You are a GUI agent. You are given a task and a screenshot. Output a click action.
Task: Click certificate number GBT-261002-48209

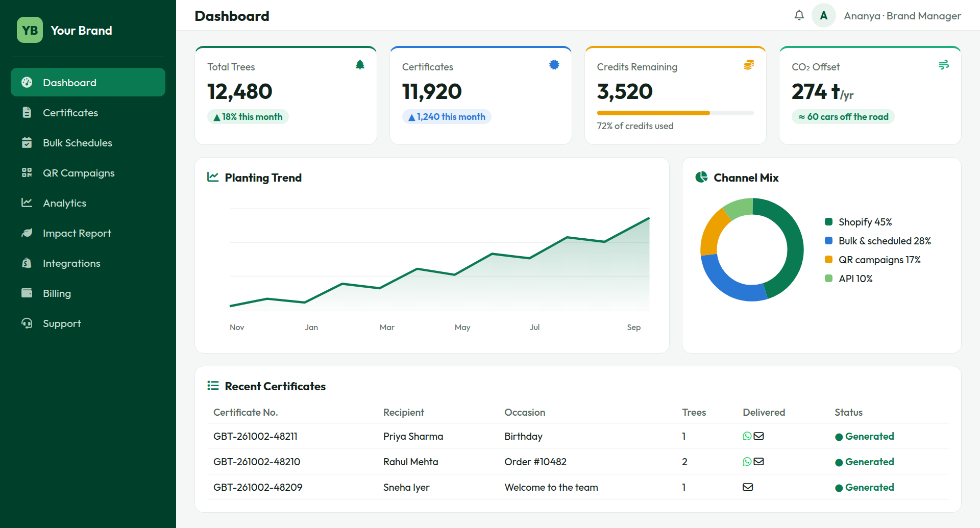tap(258, 487)
